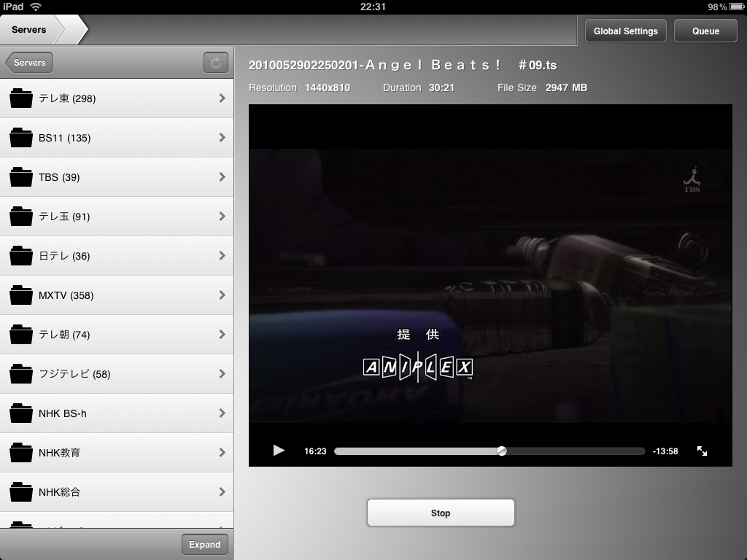
Task: Open the NHK BS-h folder row
Action: 117,413
